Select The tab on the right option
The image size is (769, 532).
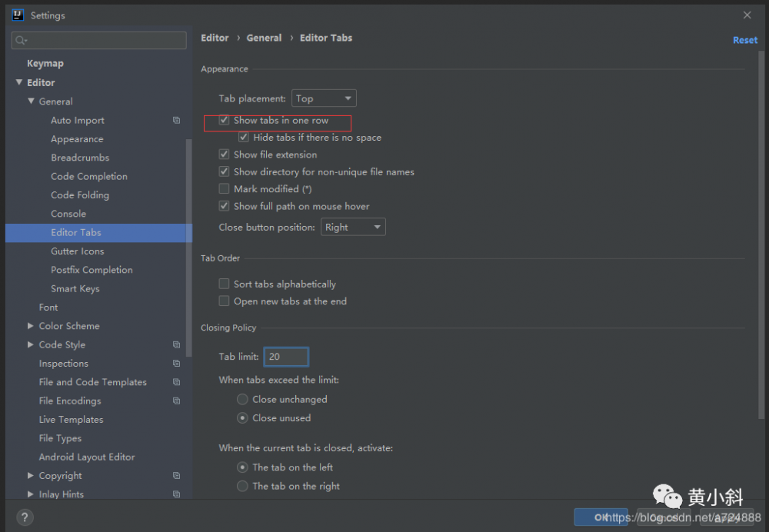tap(242, 486)
